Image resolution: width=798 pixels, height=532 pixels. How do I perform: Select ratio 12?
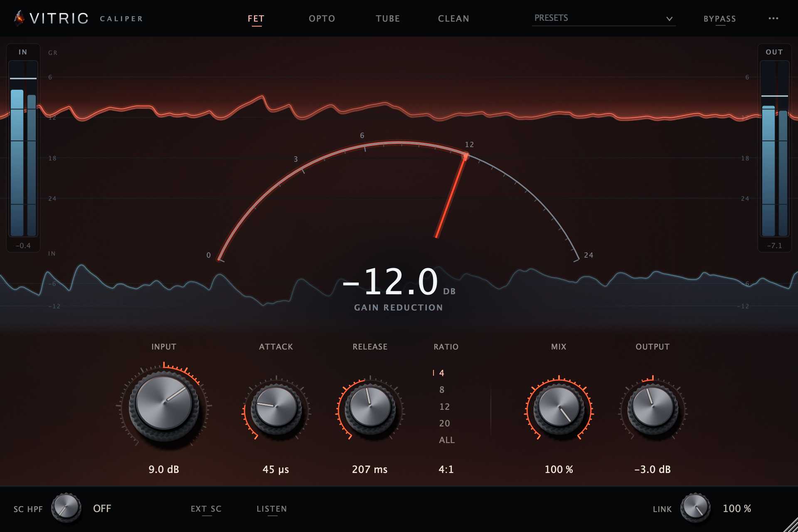point(444,406)
